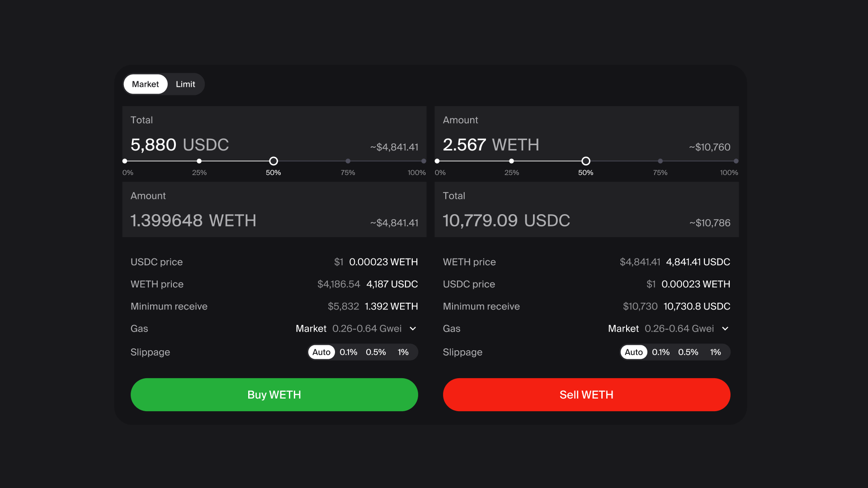
Task: Expand the gas dropdown chevron in sell panel
Action: tap(725, 328)
